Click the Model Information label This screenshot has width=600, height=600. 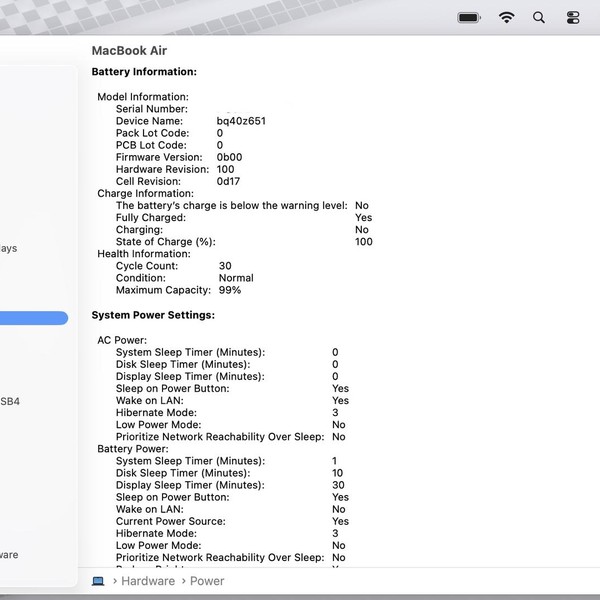[x=143, y=97]
